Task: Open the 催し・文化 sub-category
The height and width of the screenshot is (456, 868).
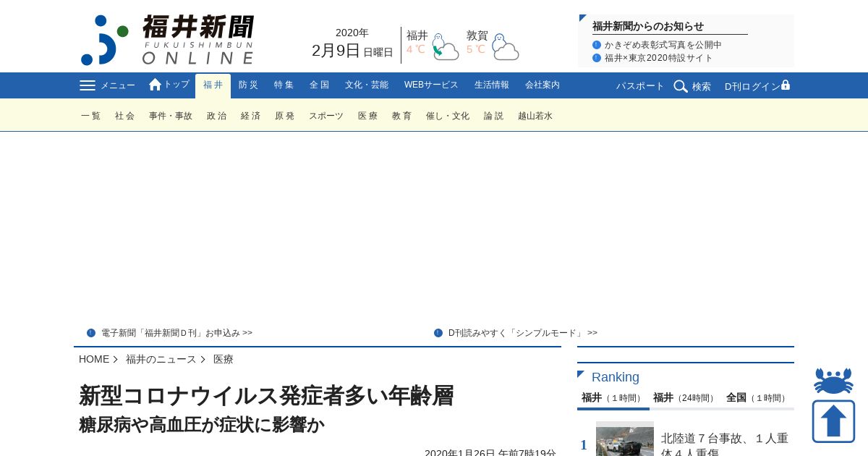Action: 448,116
